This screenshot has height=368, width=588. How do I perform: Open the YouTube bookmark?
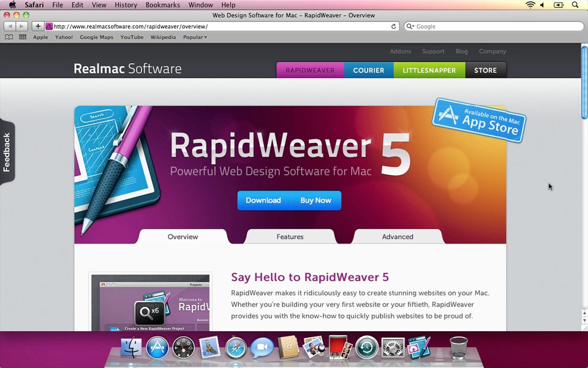(132, 37)
